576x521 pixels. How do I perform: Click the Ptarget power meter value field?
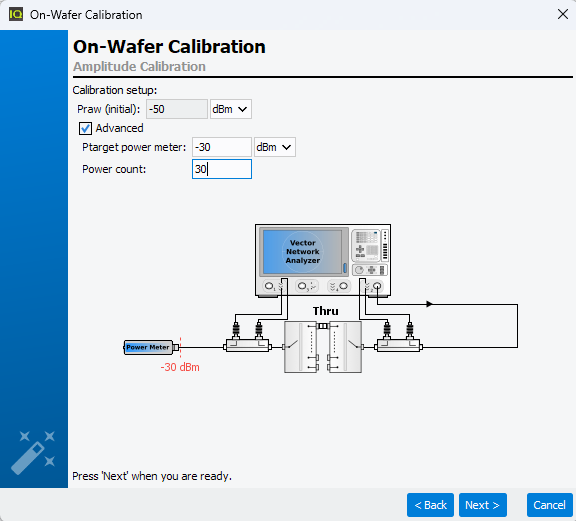tap(222, 147)
